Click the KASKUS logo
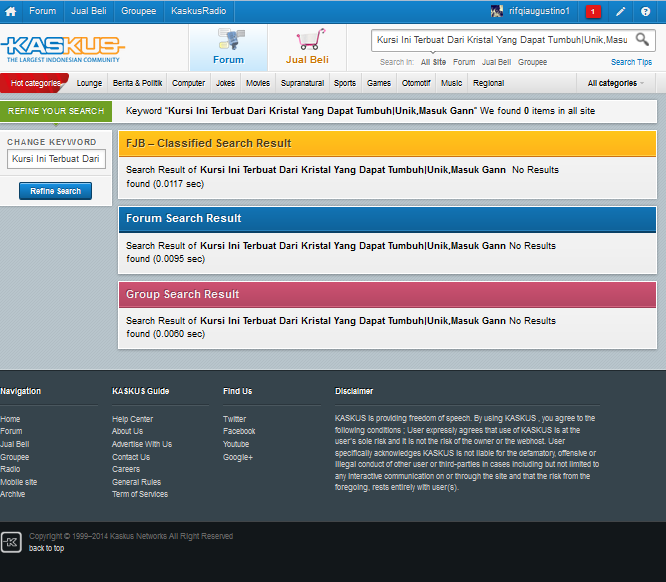 click(x=63, y=49)
